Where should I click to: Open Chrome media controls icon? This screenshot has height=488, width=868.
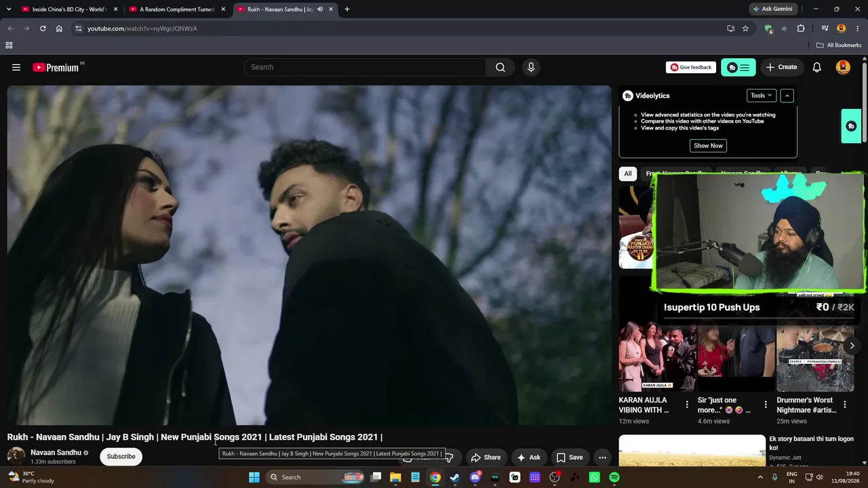(x=825, y=28)
